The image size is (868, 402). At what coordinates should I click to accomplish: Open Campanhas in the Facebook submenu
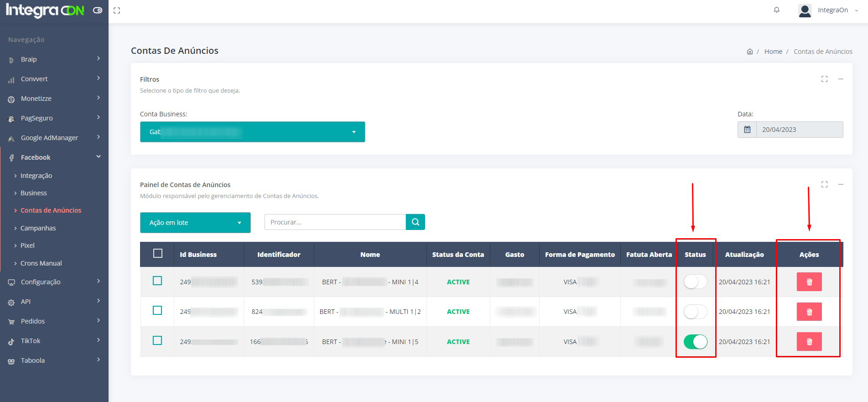click(38, 228)
